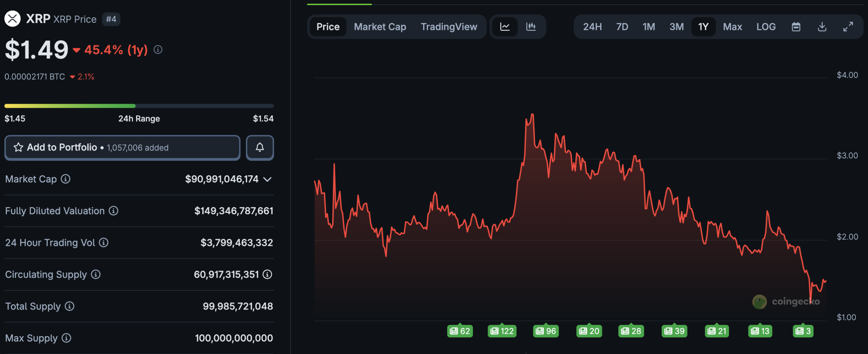868x354 pixels.
Task: Click the #4 rank badge
Action: pyautogui.click(x=111, y=19)
